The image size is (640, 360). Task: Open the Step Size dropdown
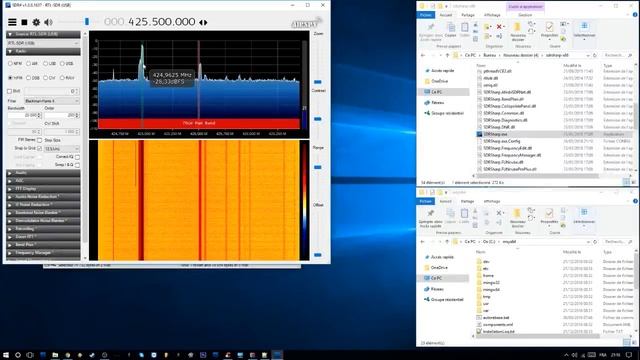click(x=62, y=149)
